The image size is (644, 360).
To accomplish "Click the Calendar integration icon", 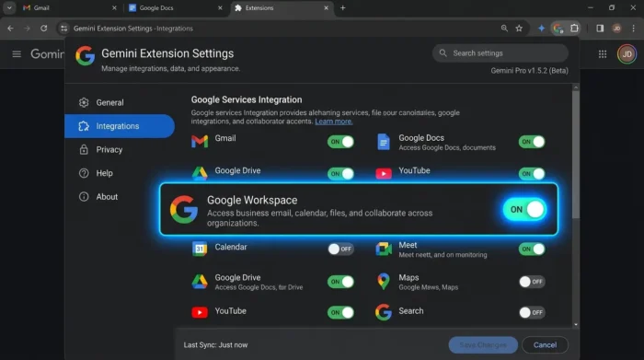I will click(200, 249).
